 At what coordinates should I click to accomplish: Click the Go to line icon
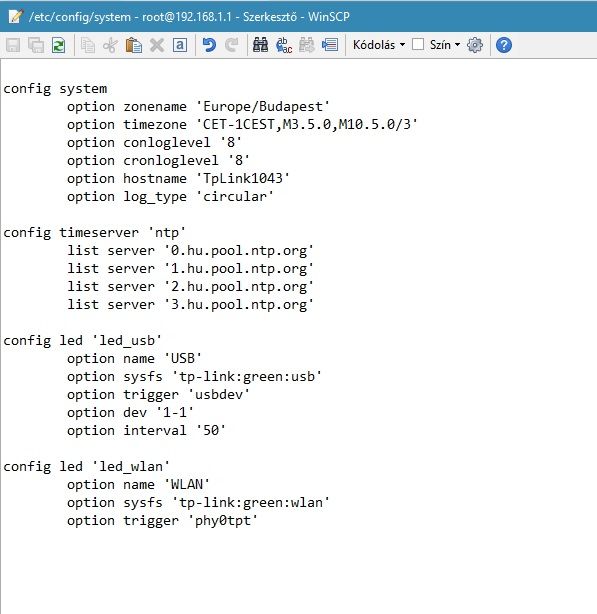(x=330, y=45)
